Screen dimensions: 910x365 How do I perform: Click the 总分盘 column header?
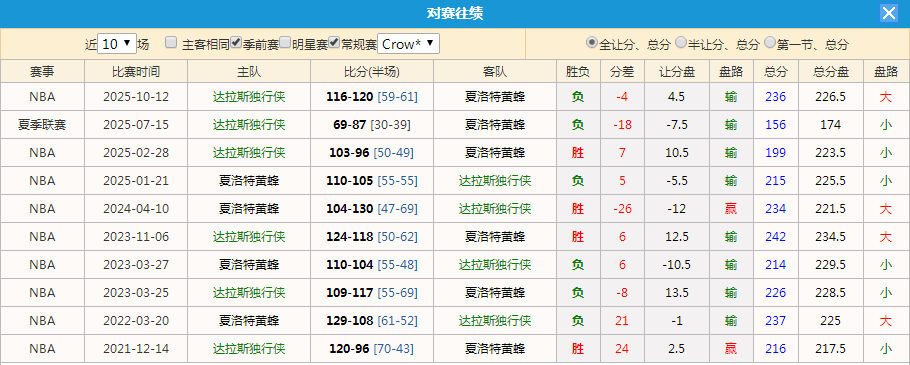(830, 72)
